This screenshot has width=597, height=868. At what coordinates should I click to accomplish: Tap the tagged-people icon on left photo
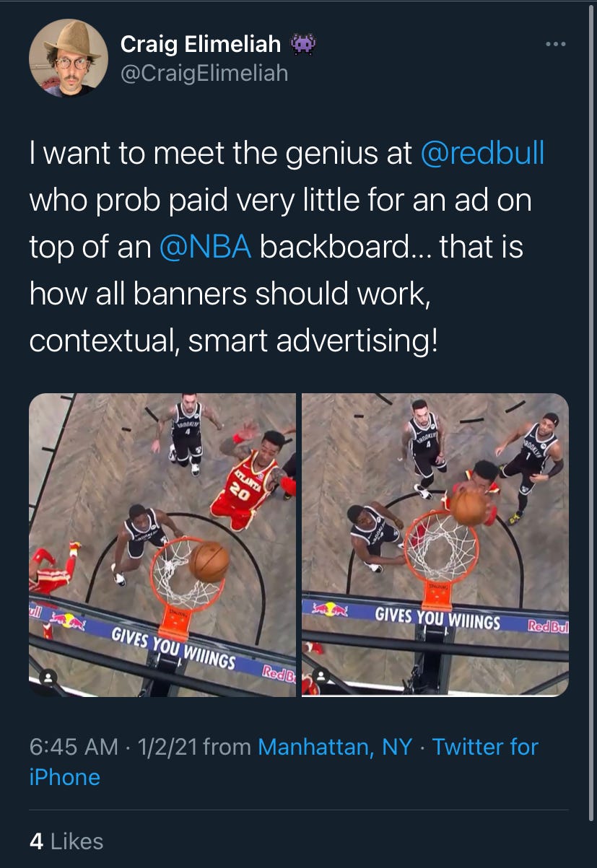(x=48, y=678)
